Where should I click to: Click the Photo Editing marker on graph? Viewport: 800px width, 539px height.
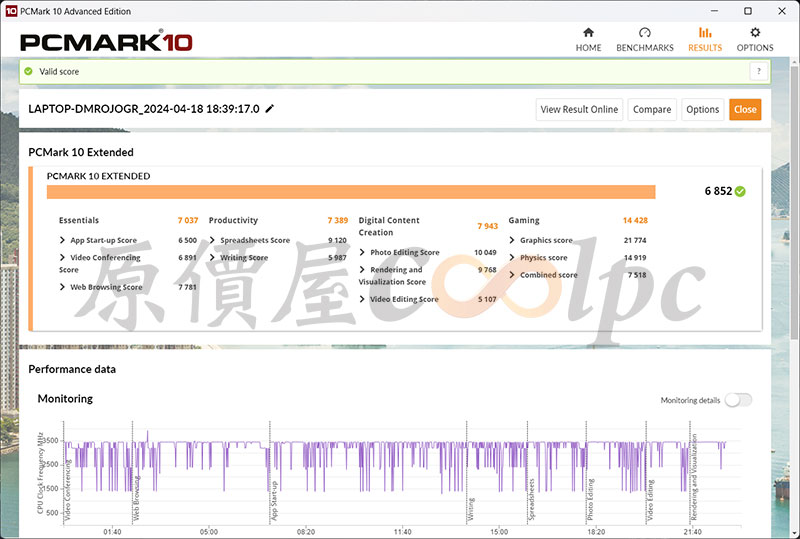(590, 500)
